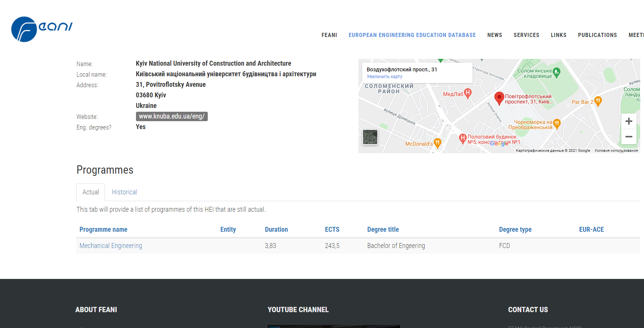Click the Чорноморка restaurant marker
Image resolution: width=644 pixels, height=328 pixels.
pos(556,124)
